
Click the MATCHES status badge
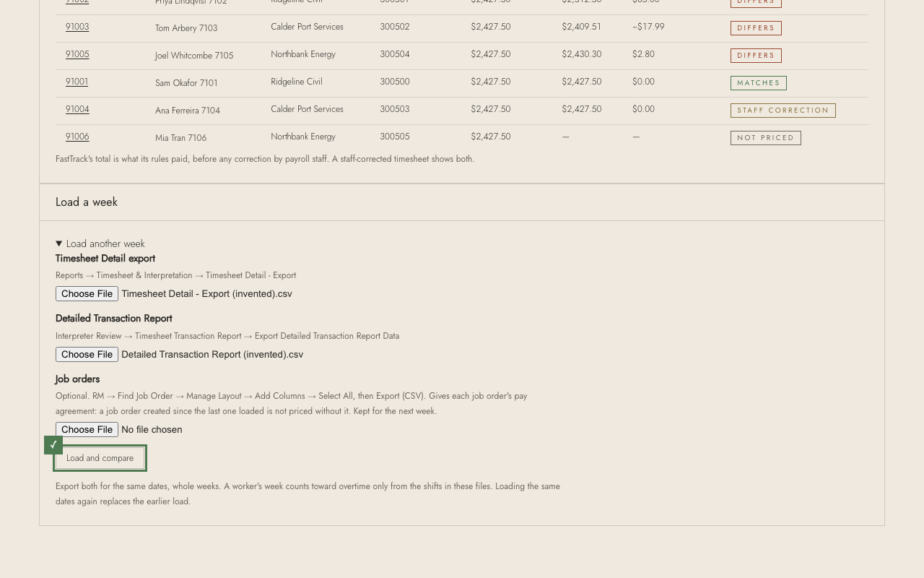tap(759, 83)
